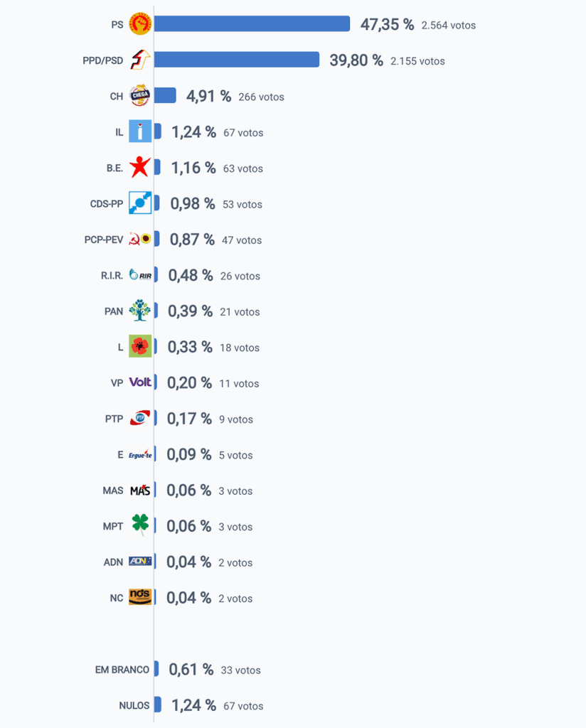Image resolution: width=586 pixels, height=728 pixels.
Task: Click the PTP party logo
Action: pos(140,418)
